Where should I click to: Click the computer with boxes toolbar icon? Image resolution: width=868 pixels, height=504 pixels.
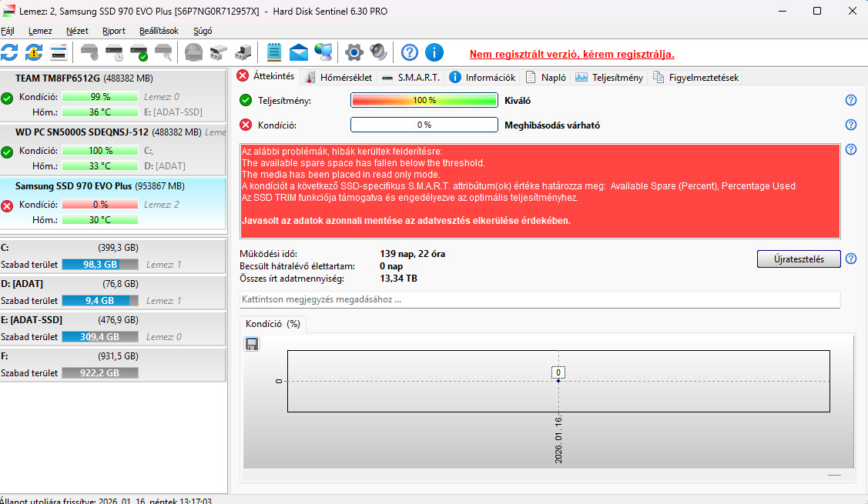243,52
